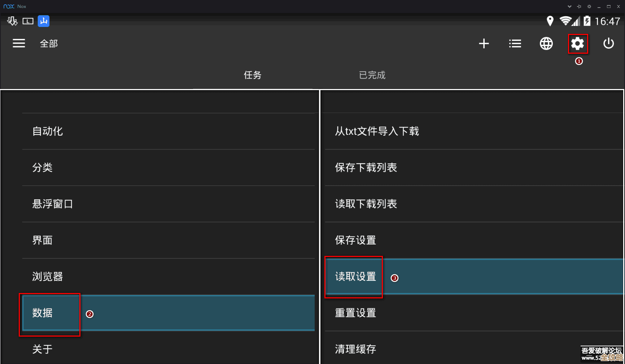Click the active download arrows in status bar
The height and width of the screenshot is (364, 625).
pos(12,21)
